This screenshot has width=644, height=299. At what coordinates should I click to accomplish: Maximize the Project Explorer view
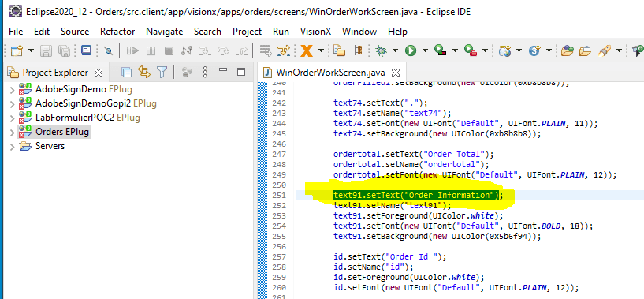(241, 72)
